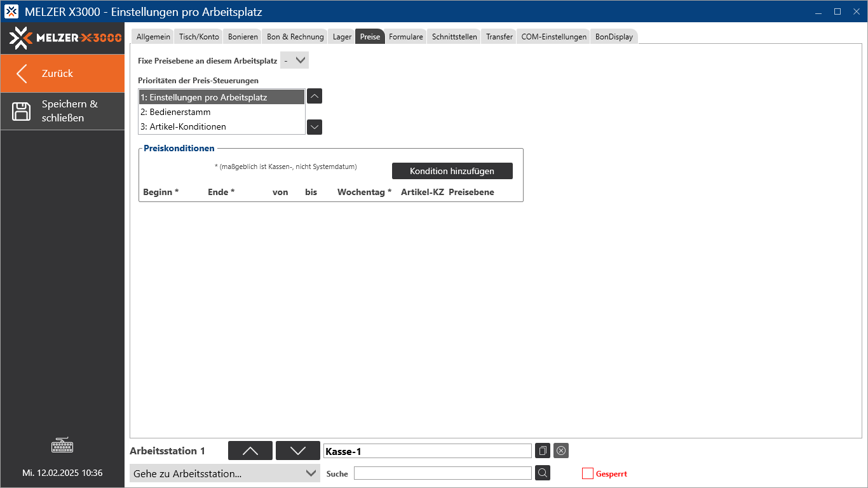Click inside the Suche input field
This screenshot has height=488, width=868.
tap(442, 473)
